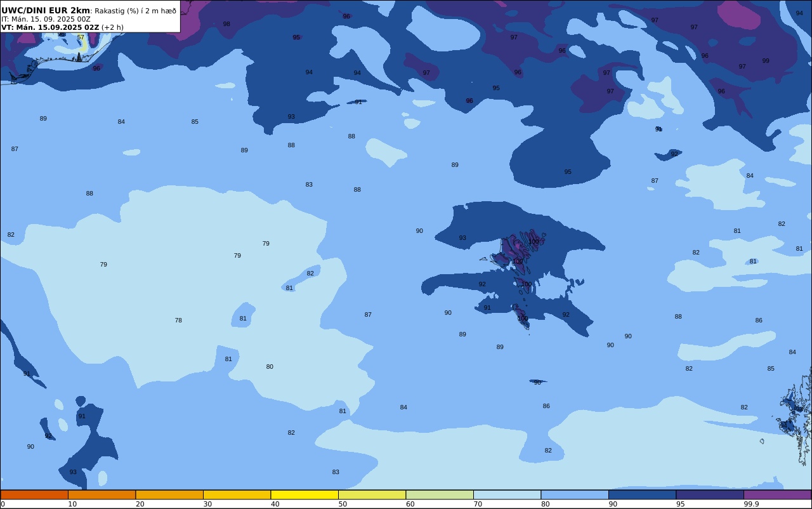Viewport: 812px width, 509px height.
Task: Click the legend tick label "10"
Action: coord(72,504)
